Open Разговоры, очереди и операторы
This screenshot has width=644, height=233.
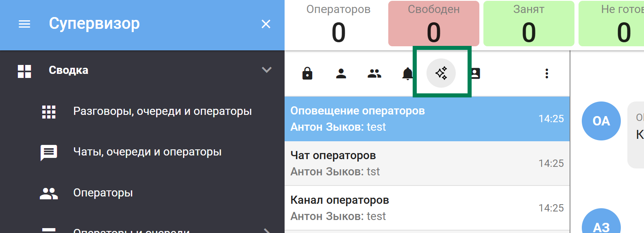[x=162, y=111]
